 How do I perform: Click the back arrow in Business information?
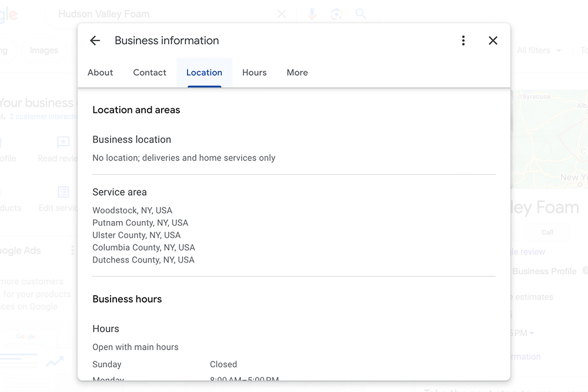[95, 40]
